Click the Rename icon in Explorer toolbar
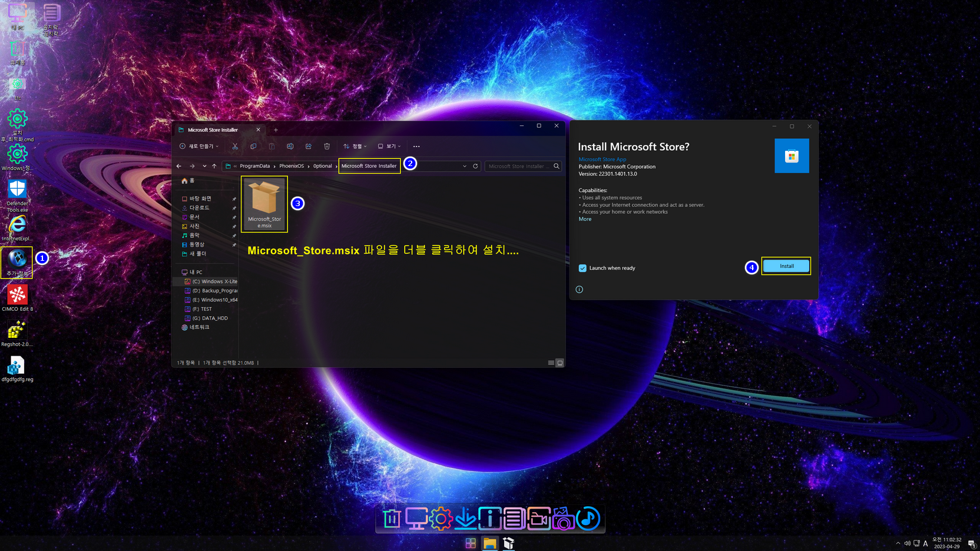 click(290, 146)
